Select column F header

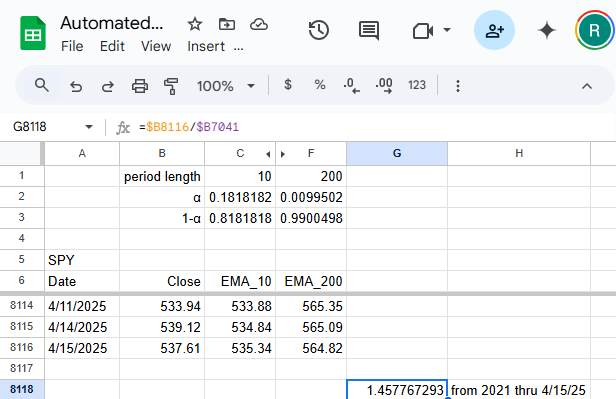pos(311,153)
